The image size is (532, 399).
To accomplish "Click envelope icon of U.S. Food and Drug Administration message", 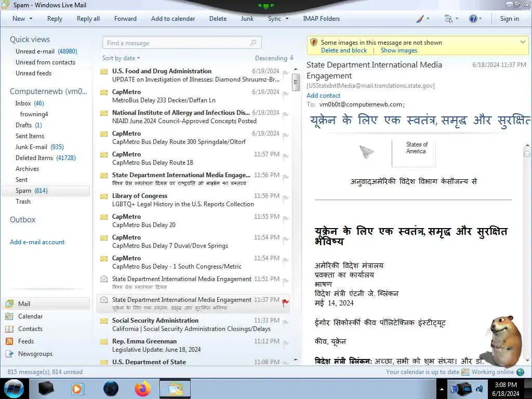I will pos(104,72).
